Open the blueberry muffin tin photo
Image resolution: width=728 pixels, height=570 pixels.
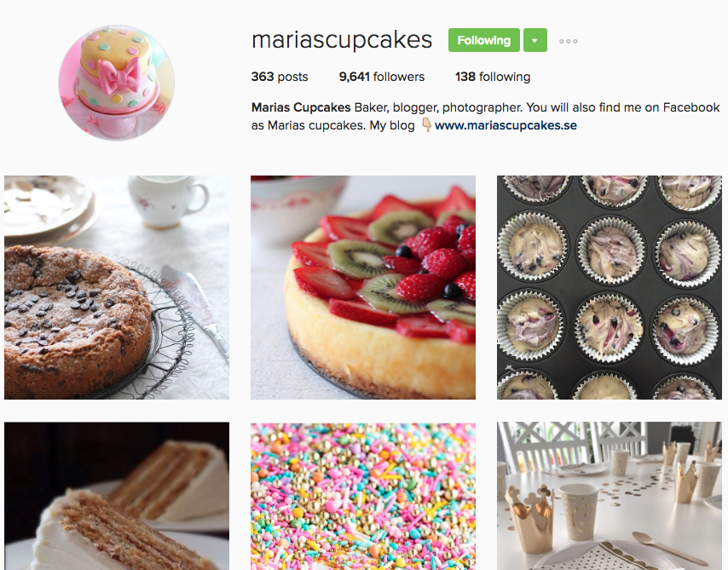point(610,287)
